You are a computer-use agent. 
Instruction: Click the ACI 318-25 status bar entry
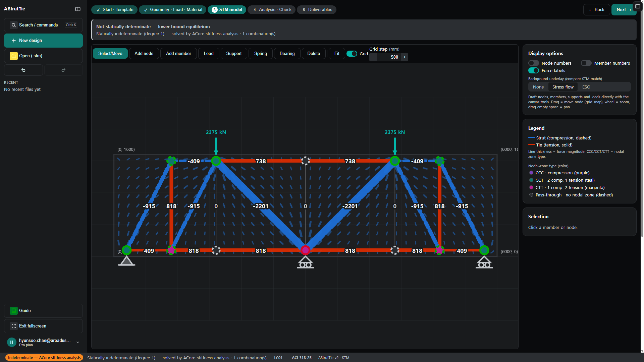click(x=302, y=358)
